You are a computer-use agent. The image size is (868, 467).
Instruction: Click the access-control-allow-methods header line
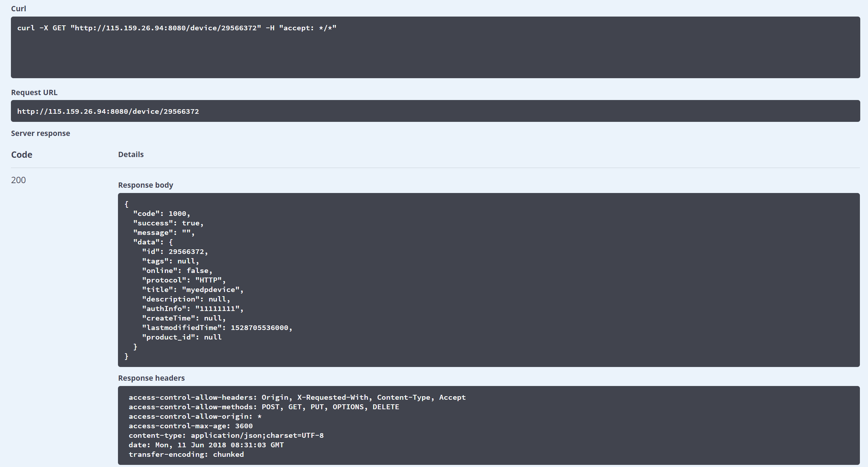tap(263, 407)
